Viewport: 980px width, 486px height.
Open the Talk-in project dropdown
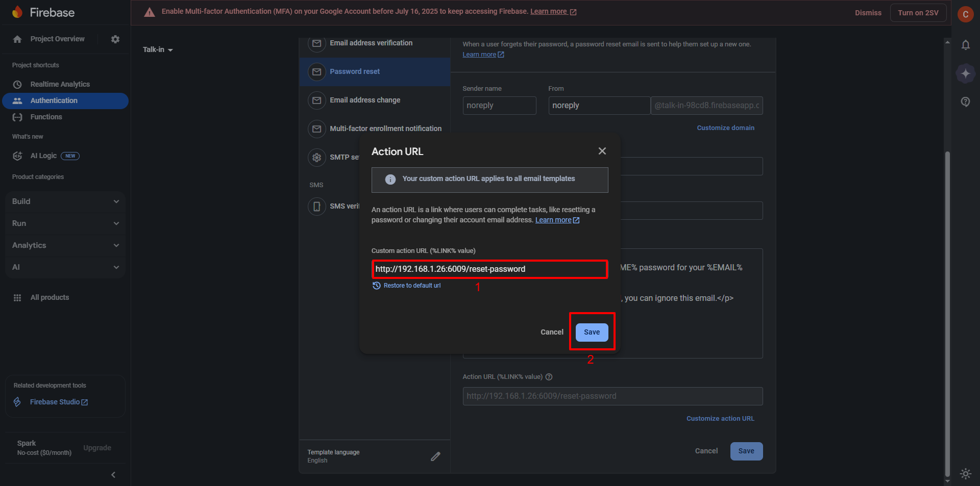(158, 49)
